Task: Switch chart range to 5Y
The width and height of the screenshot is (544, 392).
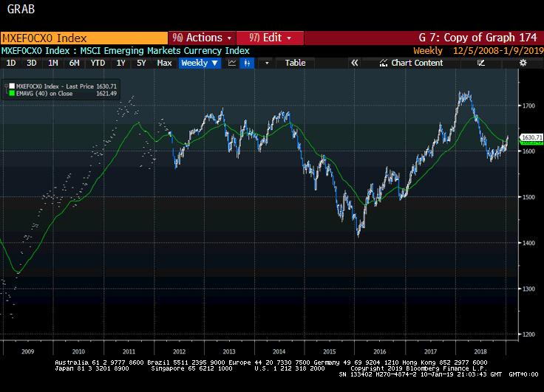Action: [x=141, y=63]
